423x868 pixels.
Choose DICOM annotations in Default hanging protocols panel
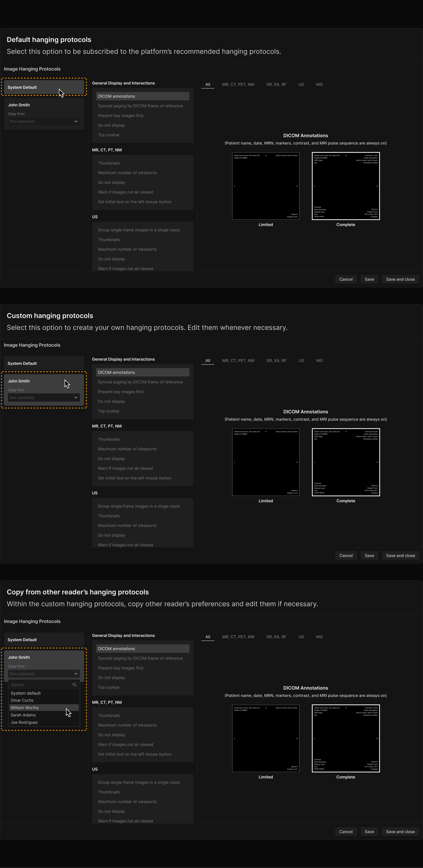(142, 96)
